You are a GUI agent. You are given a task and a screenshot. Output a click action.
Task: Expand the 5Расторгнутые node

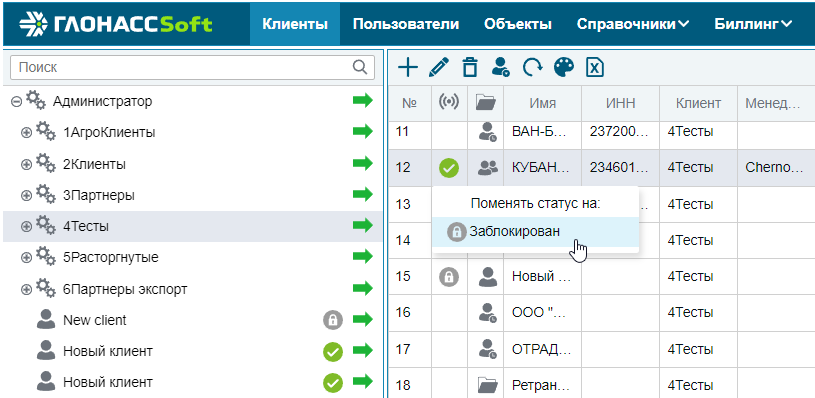coord(27,258)
